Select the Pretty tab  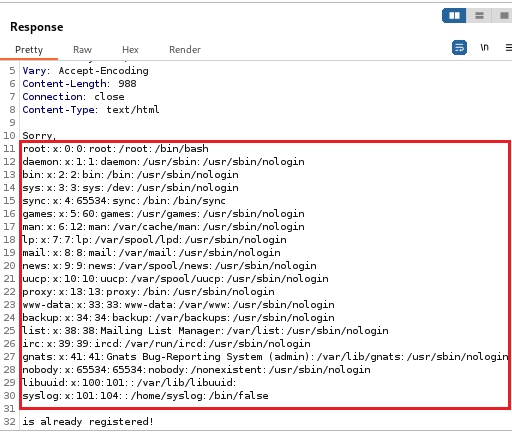click(29, 50)
